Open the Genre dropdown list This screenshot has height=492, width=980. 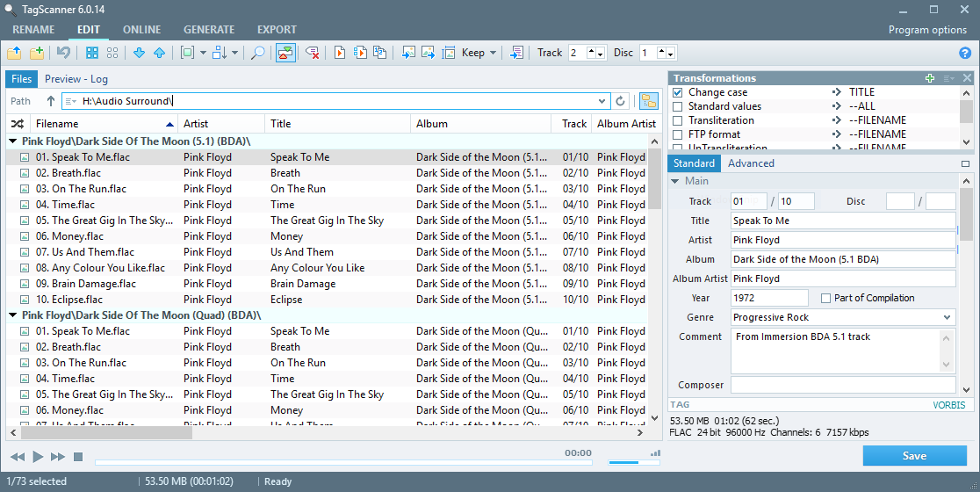pyautogui.click(x=948, y=317)
